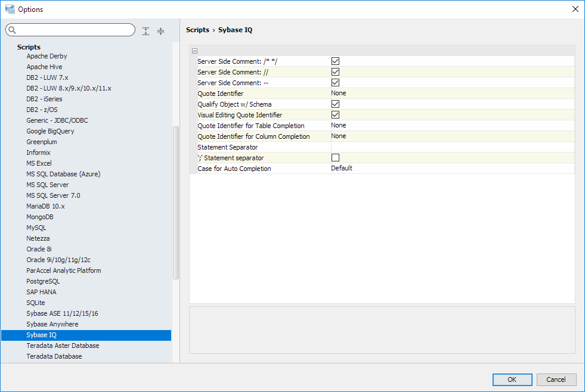Click the Statement Separator value field
The height and width of the screenshot is (392, 585).
click(x=452, y=147)
